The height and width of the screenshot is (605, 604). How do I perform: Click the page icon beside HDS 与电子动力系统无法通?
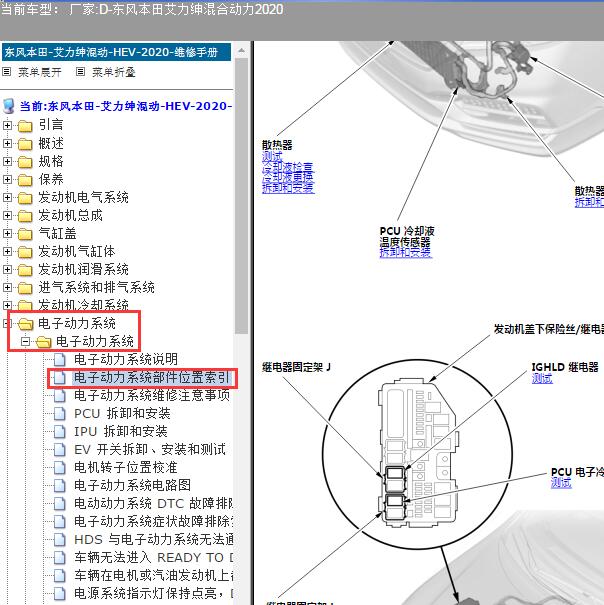coord(59,539)
